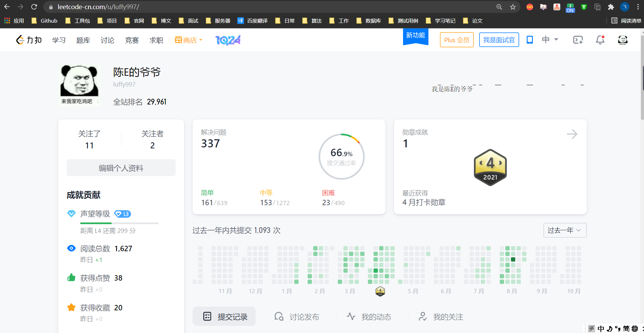The width and height of the screenshot is (644, 333).
Task: Toggle IME half/full-width moon icon
Action: click(609, 329)
